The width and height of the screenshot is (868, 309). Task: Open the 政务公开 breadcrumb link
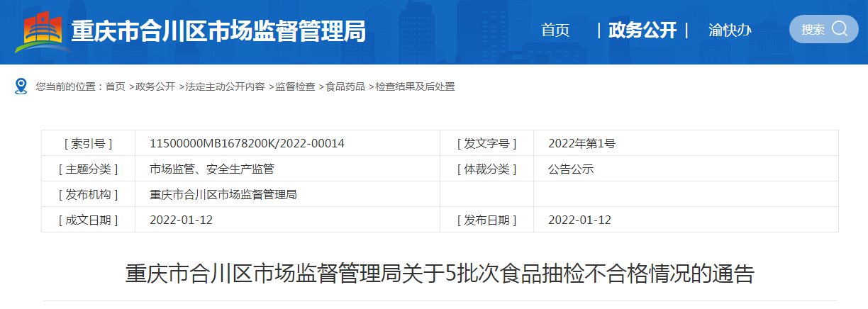(155, 86)
